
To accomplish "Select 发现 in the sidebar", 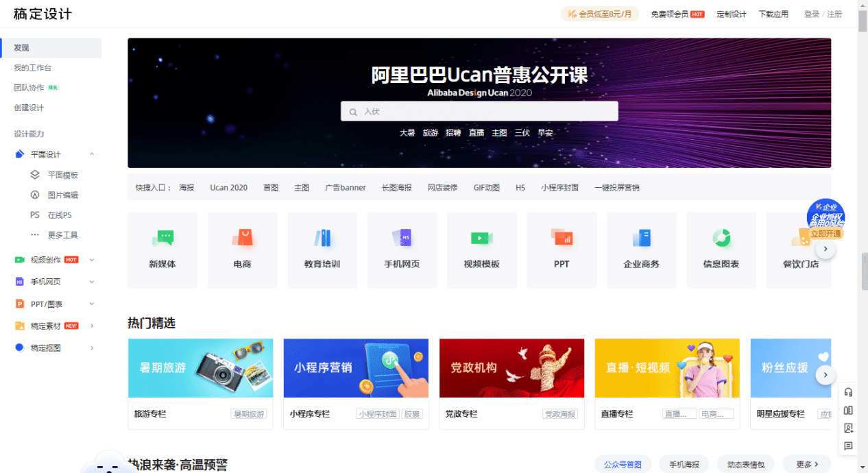I will click(51, 48).
